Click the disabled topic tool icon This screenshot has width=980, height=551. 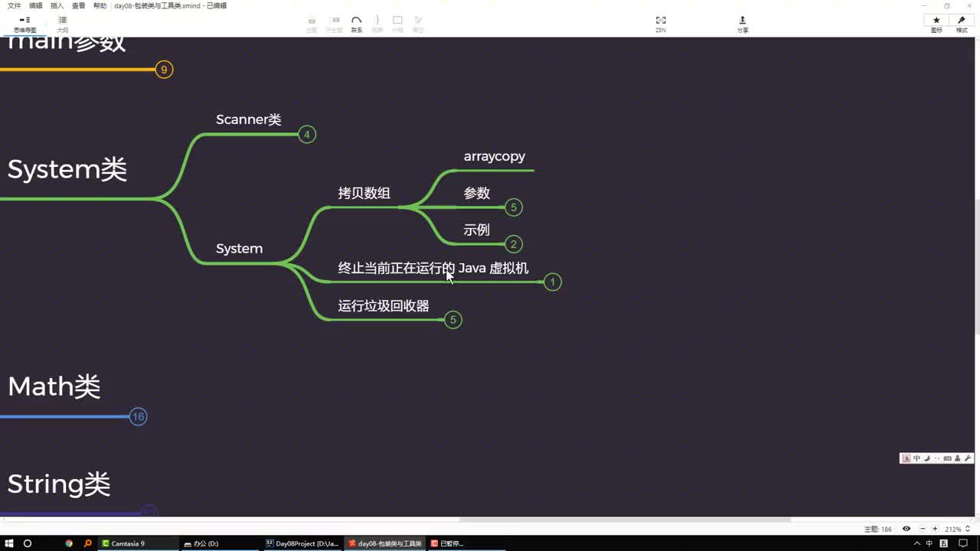pyautogui.click(x=312, y=24)
